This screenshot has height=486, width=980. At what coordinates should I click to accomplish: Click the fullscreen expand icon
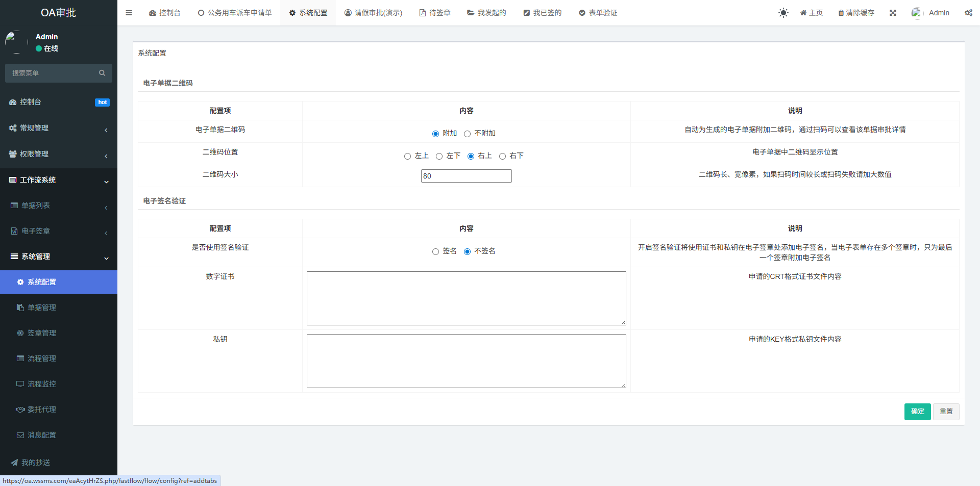click(x=893, y=13)
